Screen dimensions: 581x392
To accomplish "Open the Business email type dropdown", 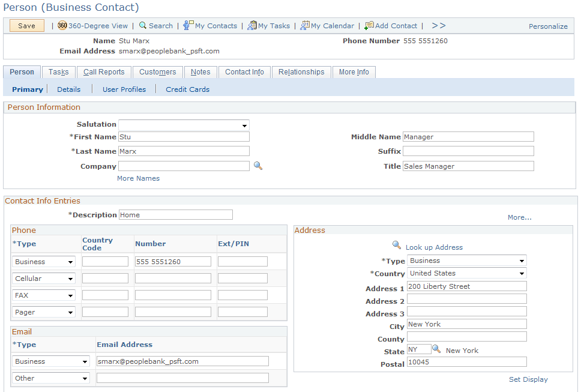I will coord(51,361).
